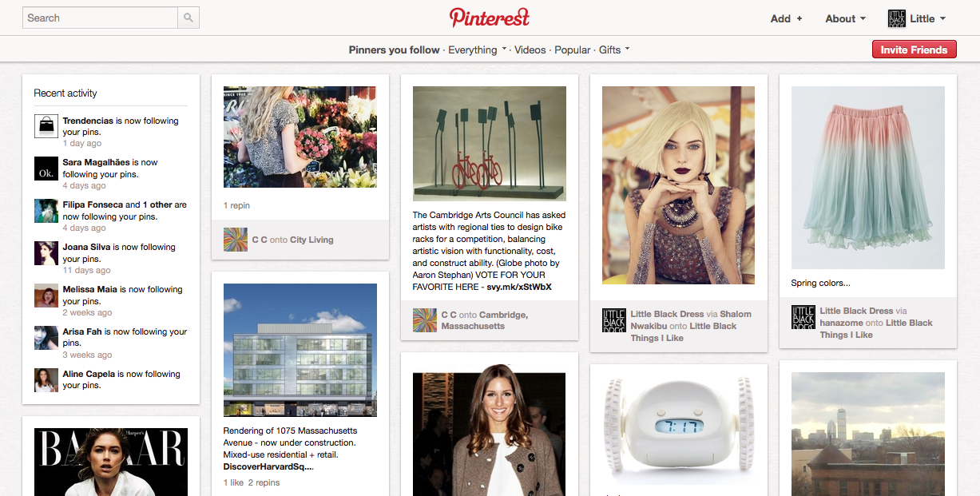Click the Invite Friends button

(914, 50)
